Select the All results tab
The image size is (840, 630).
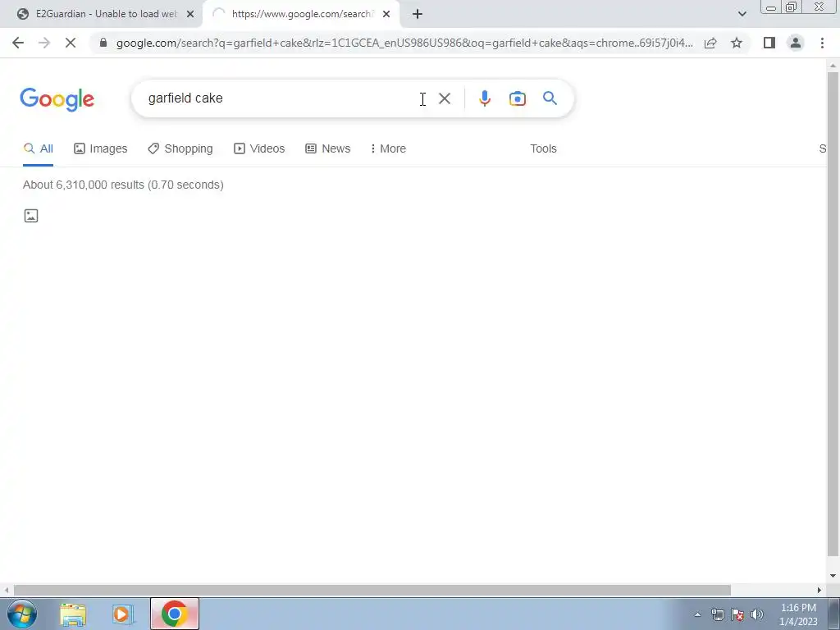(x=38, y=149)
